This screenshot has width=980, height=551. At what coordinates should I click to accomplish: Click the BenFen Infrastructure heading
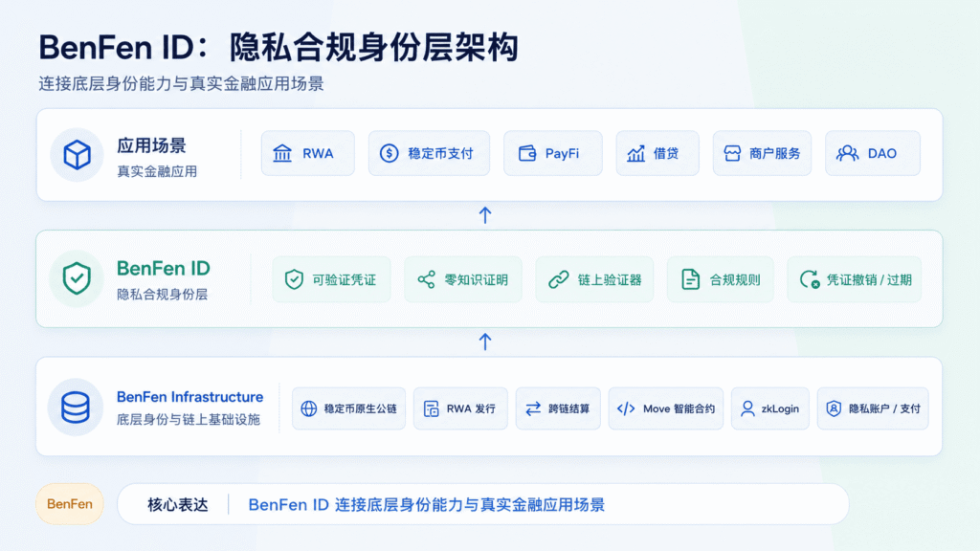coord(190,397)
